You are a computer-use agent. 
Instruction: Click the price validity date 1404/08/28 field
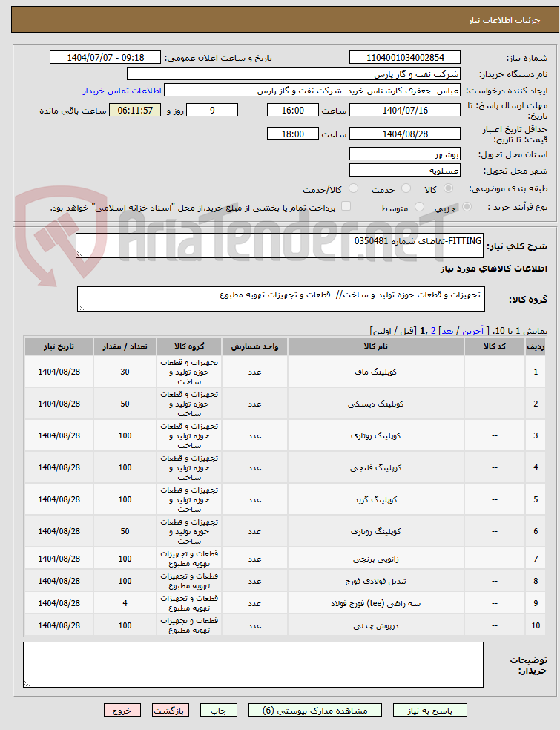click(x=405, y=134)
